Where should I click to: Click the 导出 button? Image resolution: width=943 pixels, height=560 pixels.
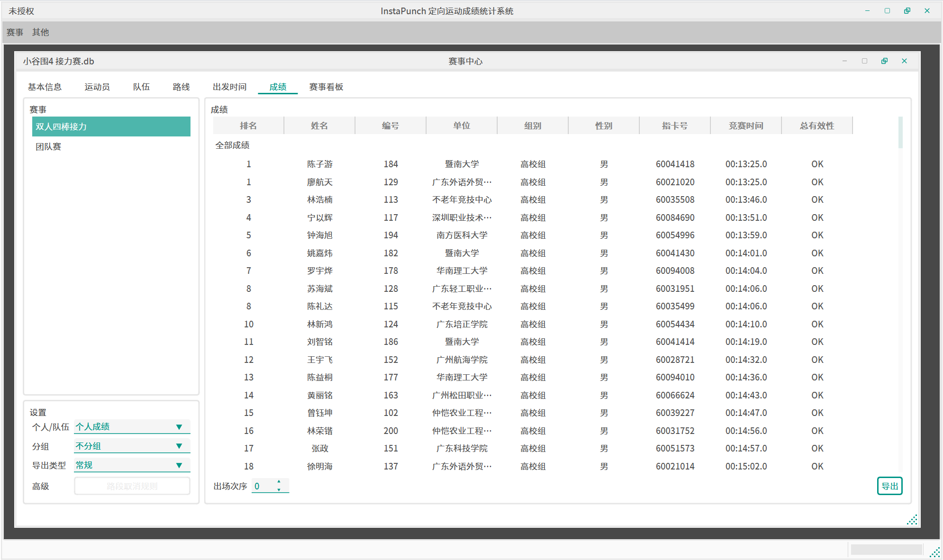coord(889,486)
